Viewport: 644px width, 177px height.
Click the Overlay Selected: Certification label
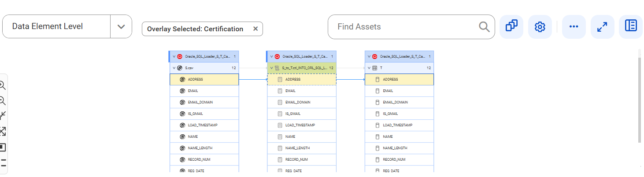point(195,29)
